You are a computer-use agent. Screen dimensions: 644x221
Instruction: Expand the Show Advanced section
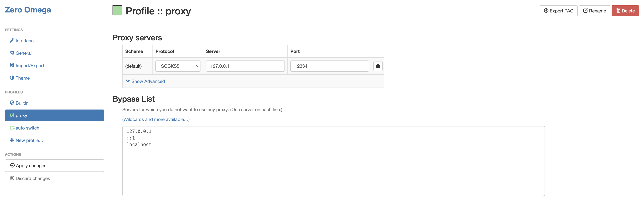[x=148, y=81]
